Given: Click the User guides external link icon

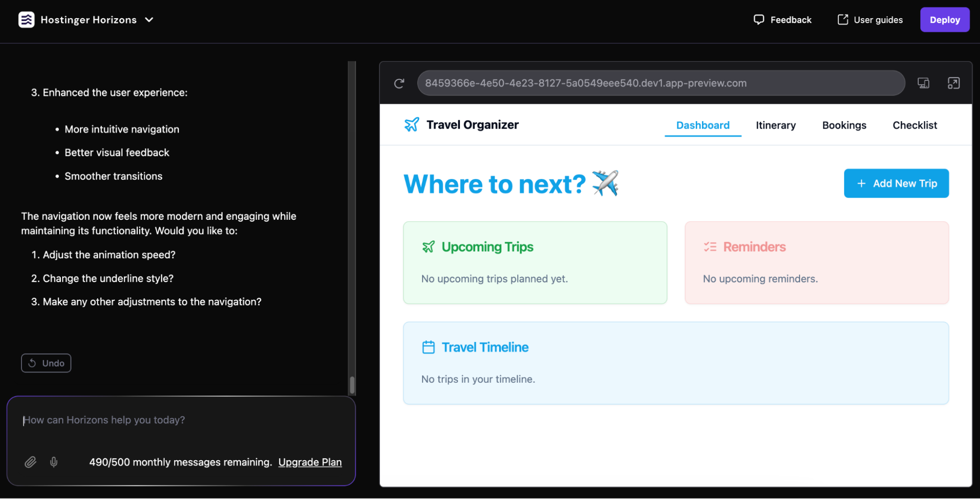Looking at the screenshot, I should pos(843,19).
